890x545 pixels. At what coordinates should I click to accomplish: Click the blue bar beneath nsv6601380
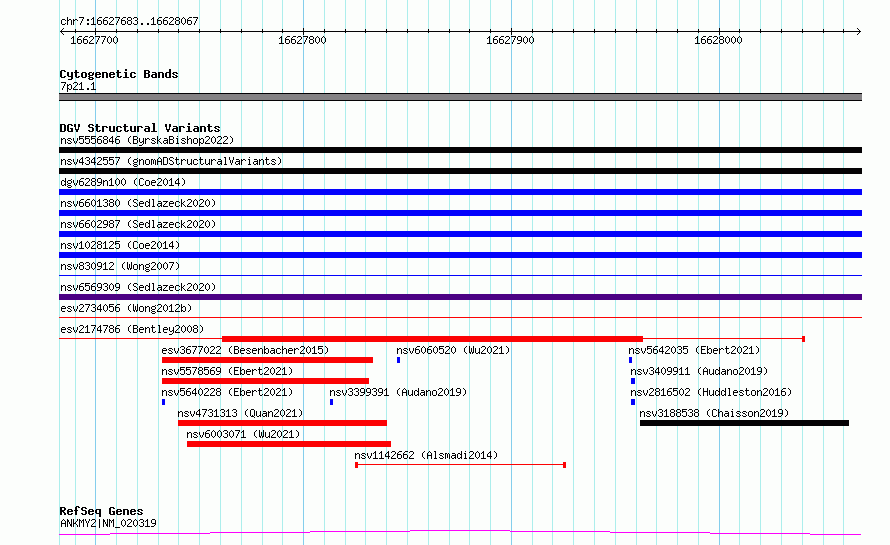(460, 213)
